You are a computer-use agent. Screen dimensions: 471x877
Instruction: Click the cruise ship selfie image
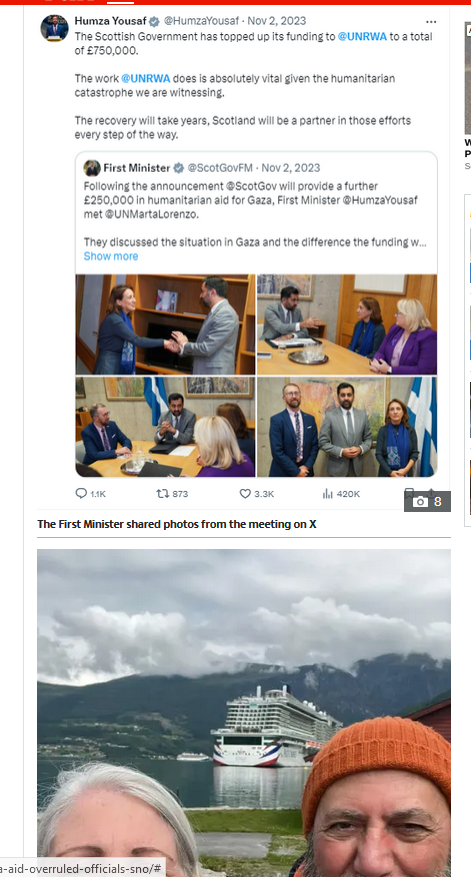[x=244, y=713]
